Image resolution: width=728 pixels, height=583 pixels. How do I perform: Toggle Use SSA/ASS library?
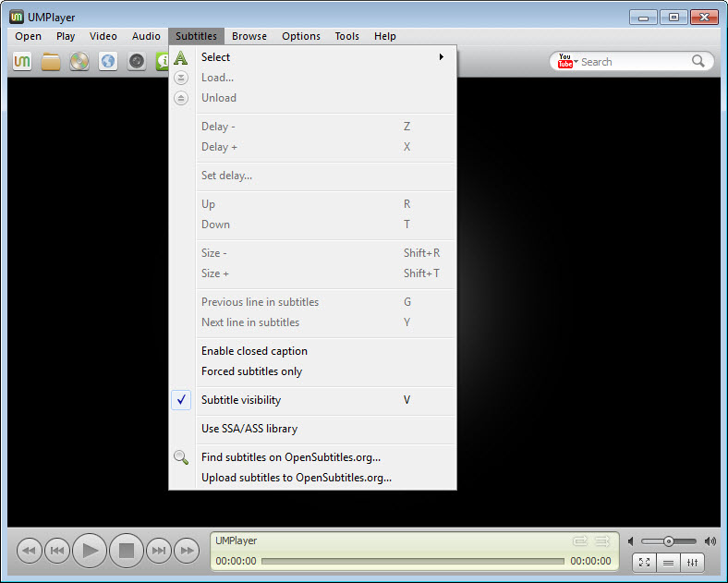pos(312,429)
